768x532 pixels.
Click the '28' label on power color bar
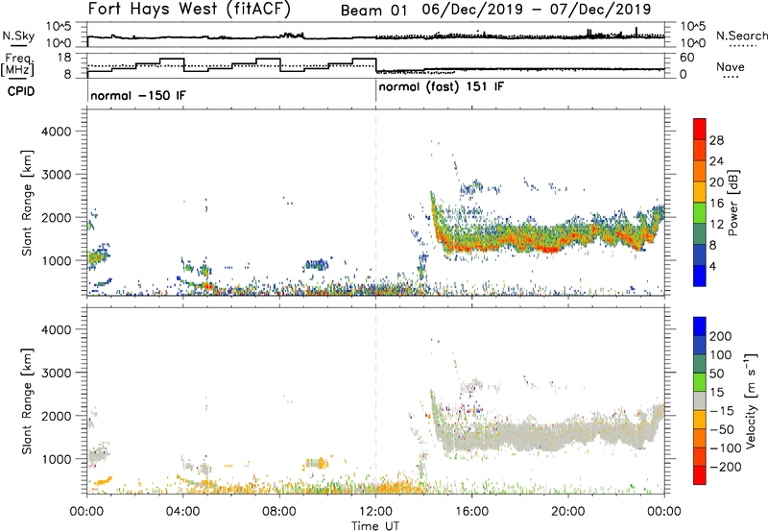(716, 140)
